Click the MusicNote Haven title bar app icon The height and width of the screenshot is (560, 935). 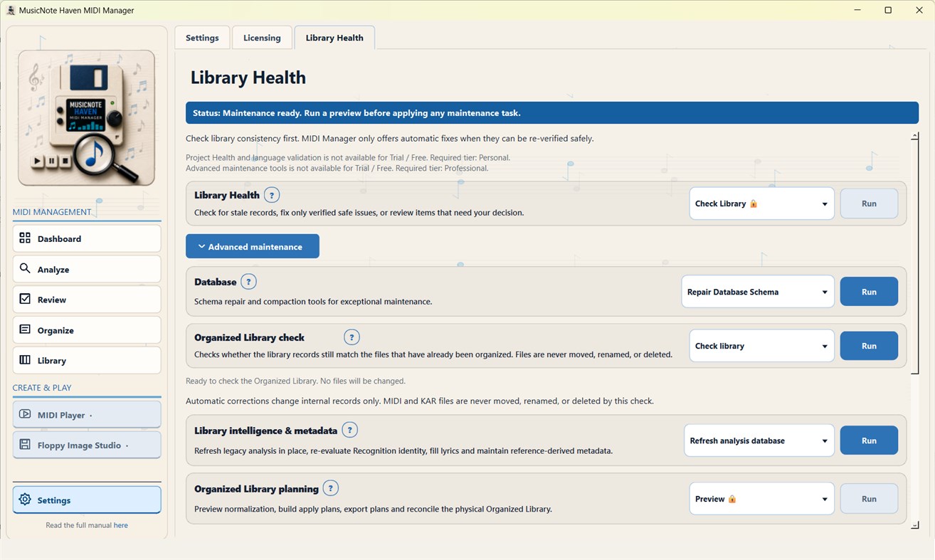click(x=11, y=10)
